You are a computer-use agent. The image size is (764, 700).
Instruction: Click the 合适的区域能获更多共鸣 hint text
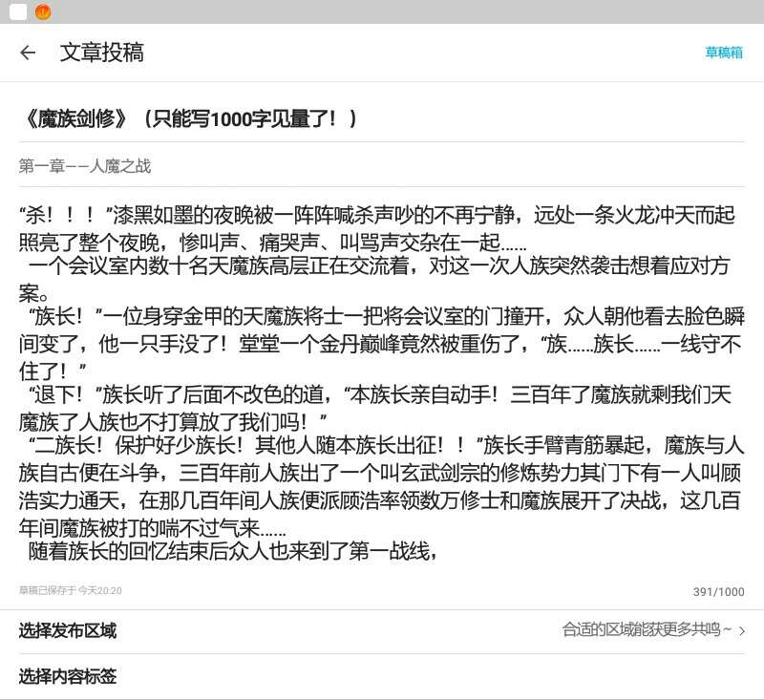[647, 629]
